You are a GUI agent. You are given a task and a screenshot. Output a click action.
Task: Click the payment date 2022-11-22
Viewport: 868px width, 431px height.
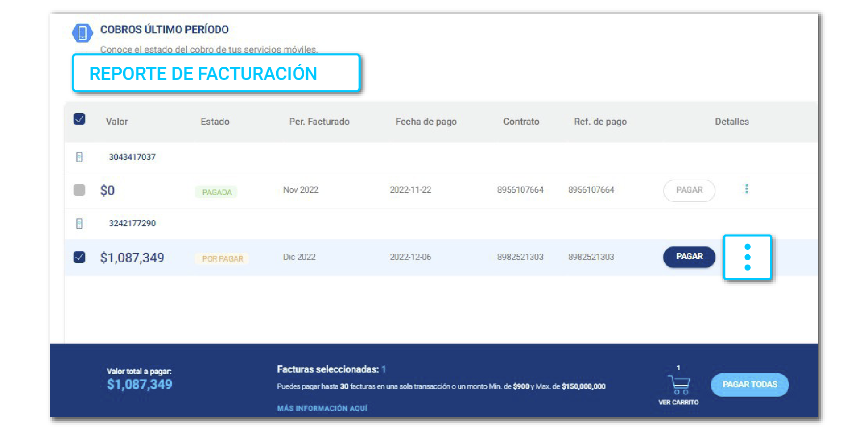(411, 190)
